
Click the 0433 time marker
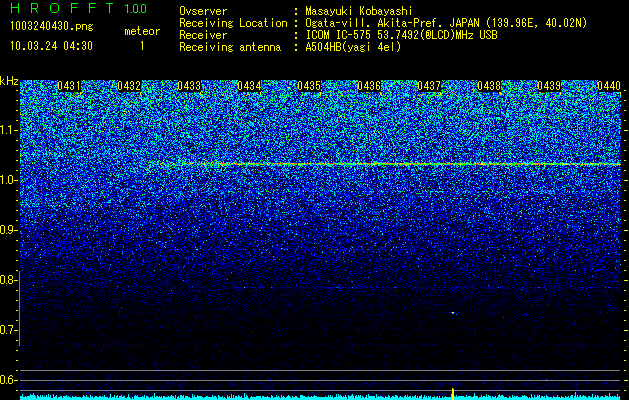(189, 86)
